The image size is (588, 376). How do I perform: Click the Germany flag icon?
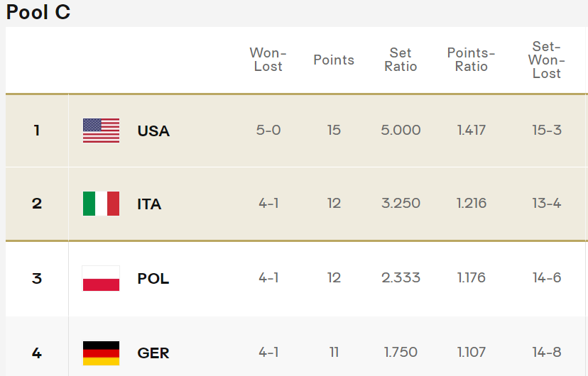102,353
